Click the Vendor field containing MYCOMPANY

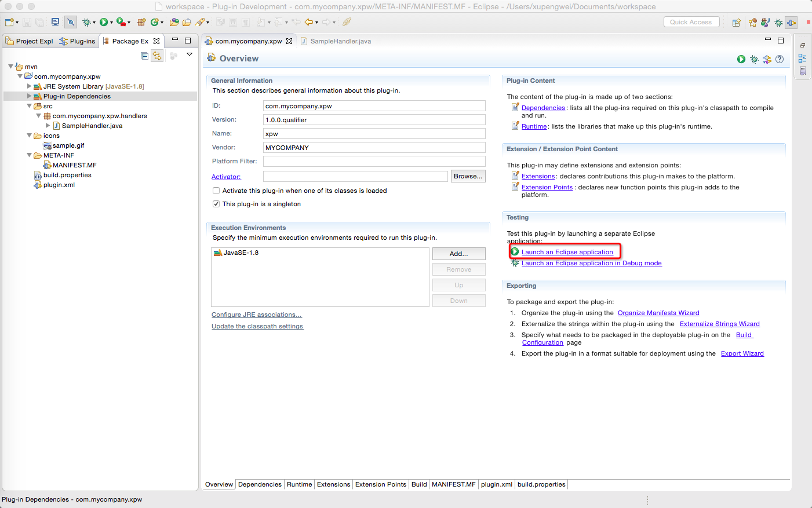[374, 148]
